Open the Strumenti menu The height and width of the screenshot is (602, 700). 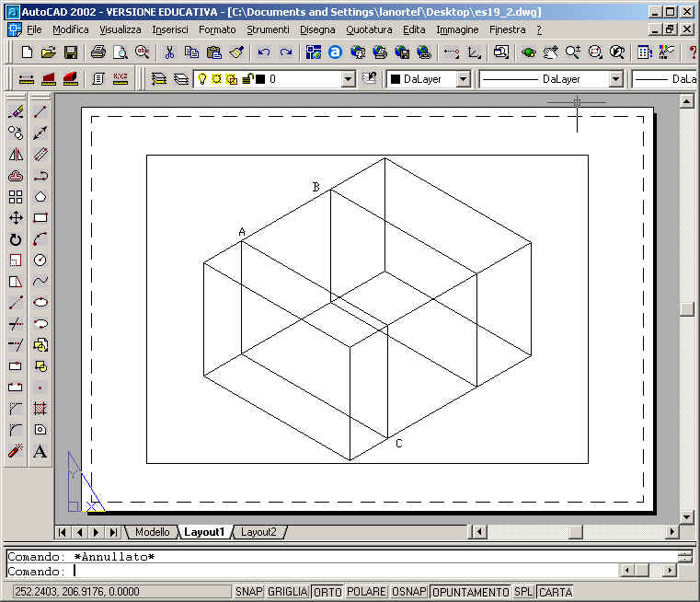[268, 30]
